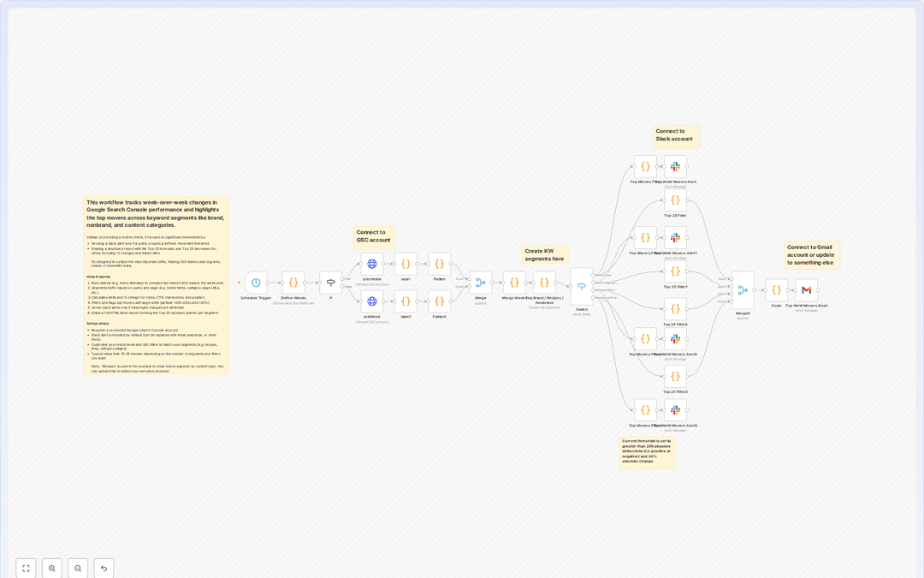Open the lastWeek Google Search Console node
This screenshot has height=578, width=924.
372,301
